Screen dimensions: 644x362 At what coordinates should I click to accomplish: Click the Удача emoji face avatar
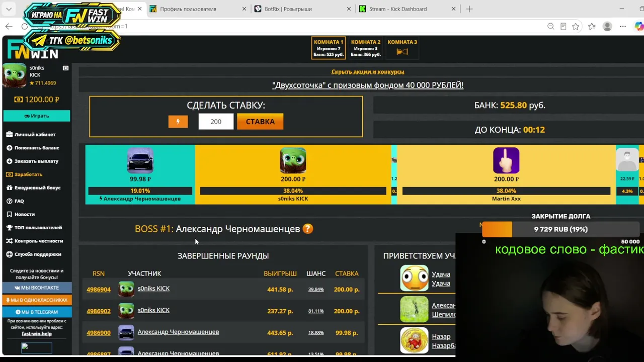tap(414, 278)
